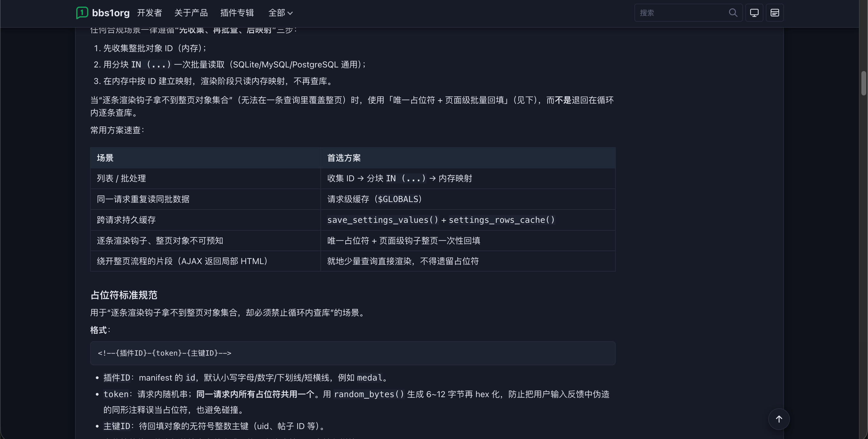Select the 跨请求持久缓存 table cell
Screen dimensions: 868x439
pos(205,220)
